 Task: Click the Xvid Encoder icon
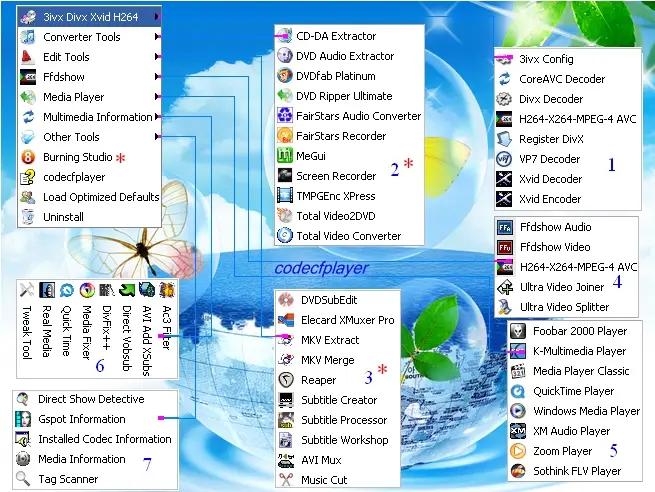pos(504,199)
